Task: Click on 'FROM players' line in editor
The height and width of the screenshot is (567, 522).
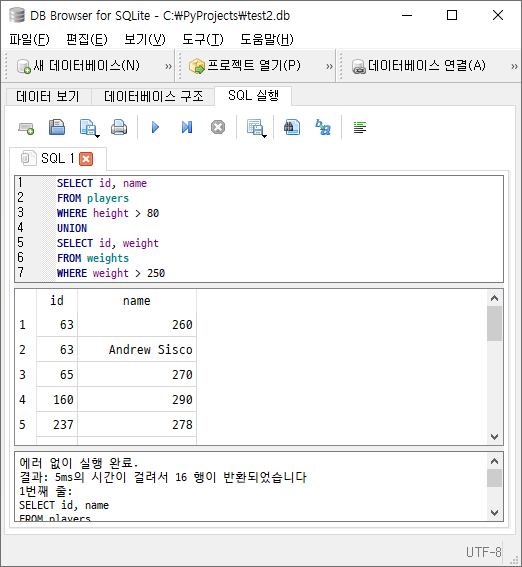Action: pos(93,198)
